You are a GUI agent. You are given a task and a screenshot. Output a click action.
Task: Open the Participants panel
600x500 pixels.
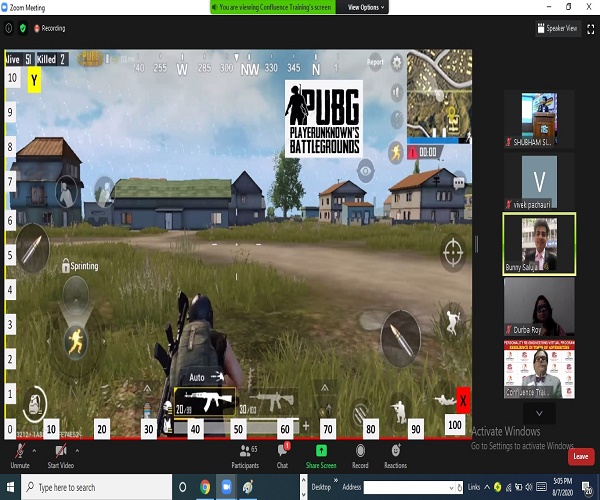[245, 456]
